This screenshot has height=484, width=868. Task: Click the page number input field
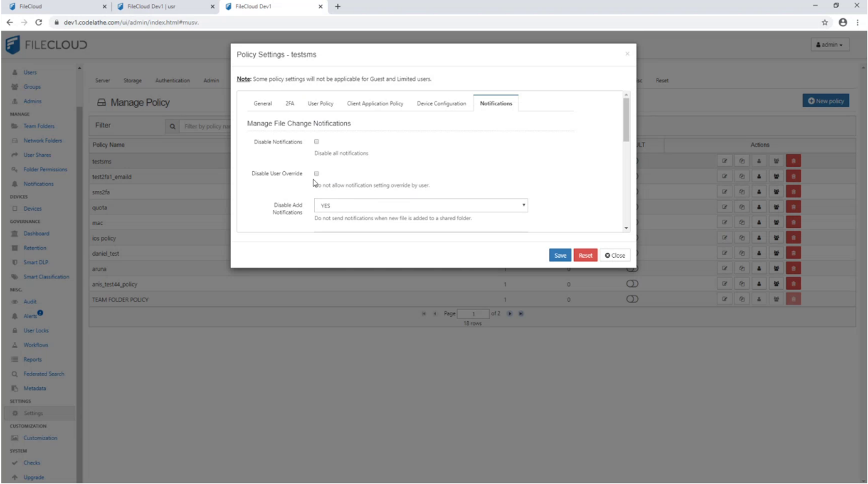tap(473, 314)
